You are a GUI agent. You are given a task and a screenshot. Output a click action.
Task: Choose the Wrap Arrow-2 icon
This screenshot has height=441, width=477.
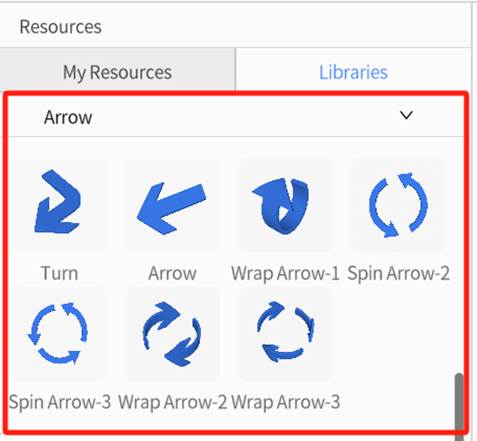172,333
